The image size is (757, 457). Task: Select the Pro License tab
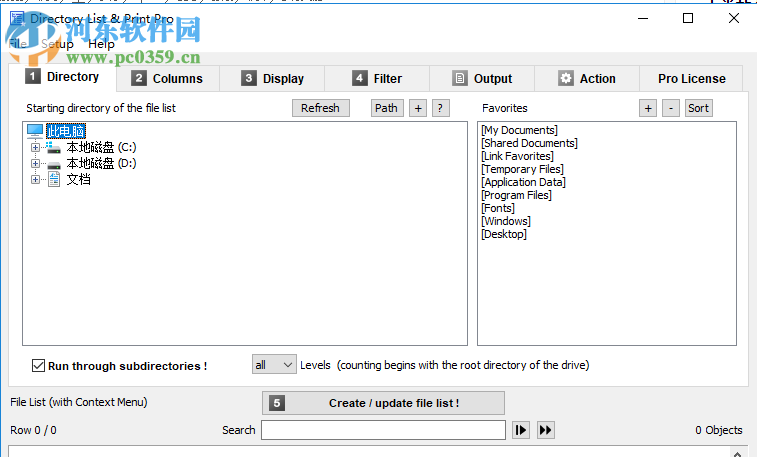pyautogui.click(x=691, y=79)
